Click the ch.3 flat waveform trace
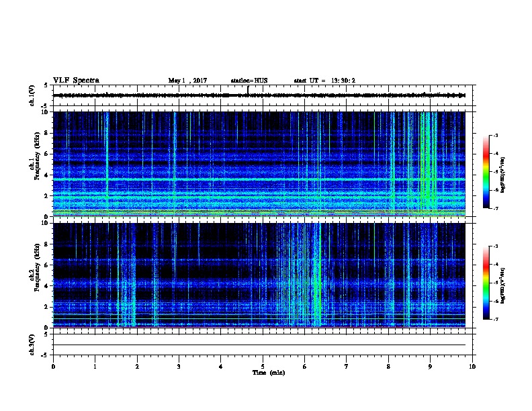 pos(259,345)
